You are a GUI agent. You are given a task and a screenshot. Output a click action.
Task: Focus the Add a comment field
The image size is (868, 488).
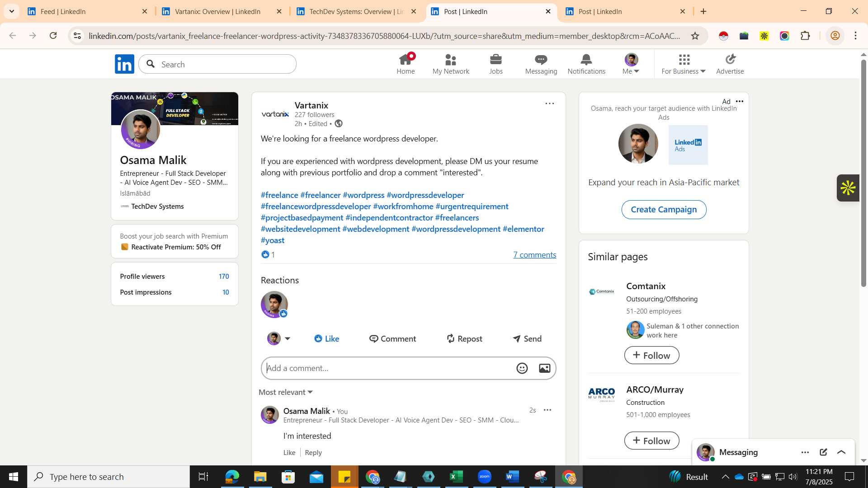(389, 368)
